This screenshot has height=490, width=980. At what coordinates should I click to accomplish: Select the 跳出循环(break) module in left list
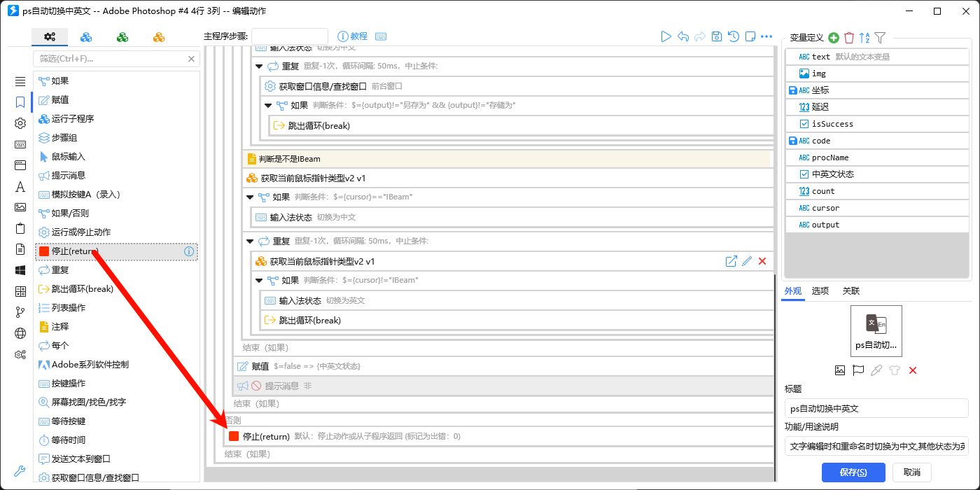[116, 289]
